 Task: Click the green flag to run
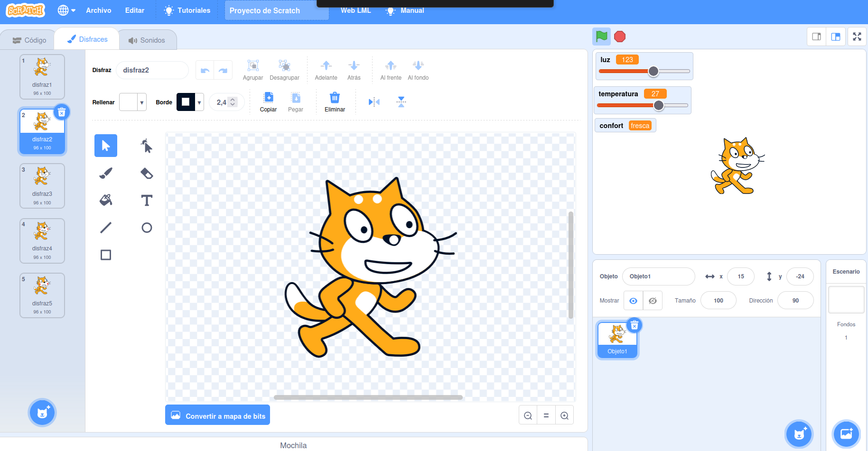pyautogui.click(x=601, y=37)
